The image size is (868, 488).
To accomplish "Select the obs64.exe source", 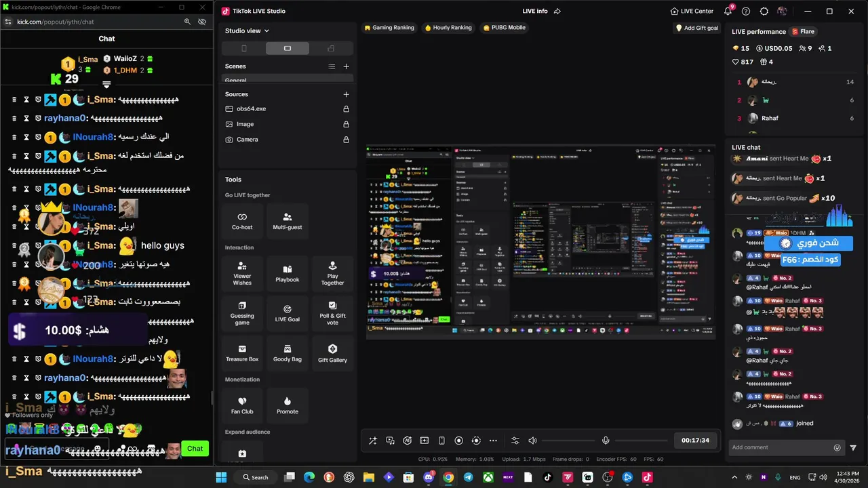I will (x=288, y=108).
